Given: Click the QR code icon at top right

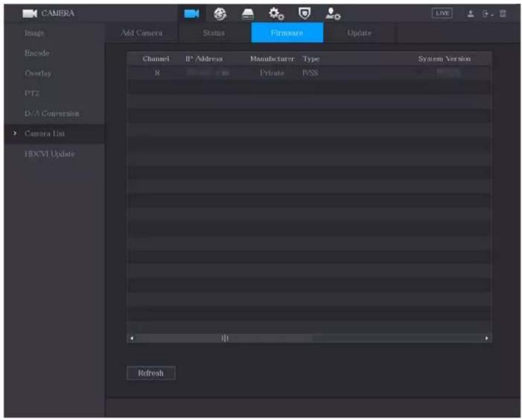Looking at the screenshot, I should [x=502, y=13].
